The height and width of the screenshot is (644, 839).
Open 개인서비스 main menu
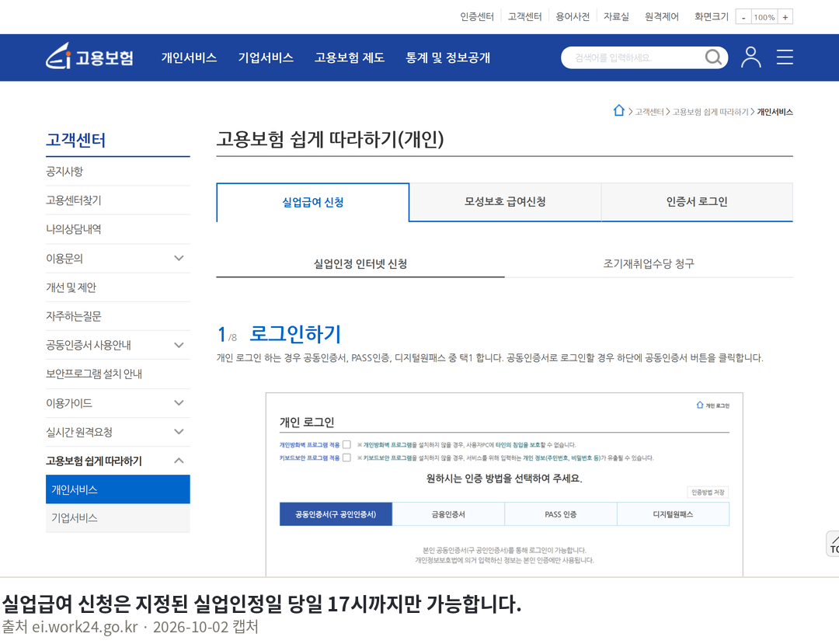[189, 57]
